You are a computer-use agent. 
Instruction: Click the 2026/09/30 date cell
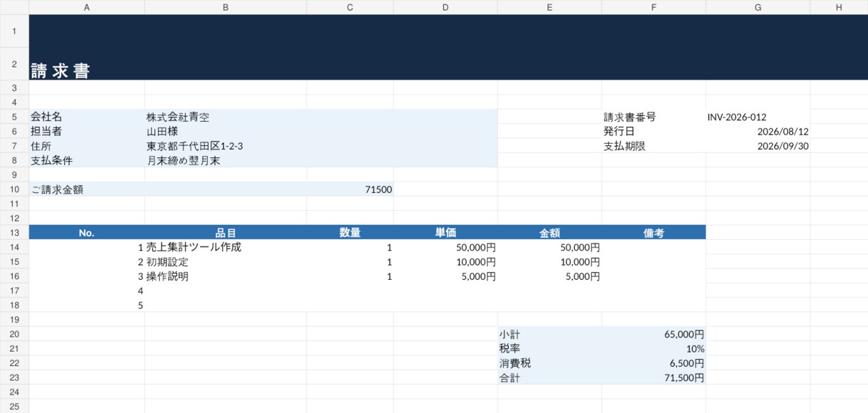[x=758, y=146]
